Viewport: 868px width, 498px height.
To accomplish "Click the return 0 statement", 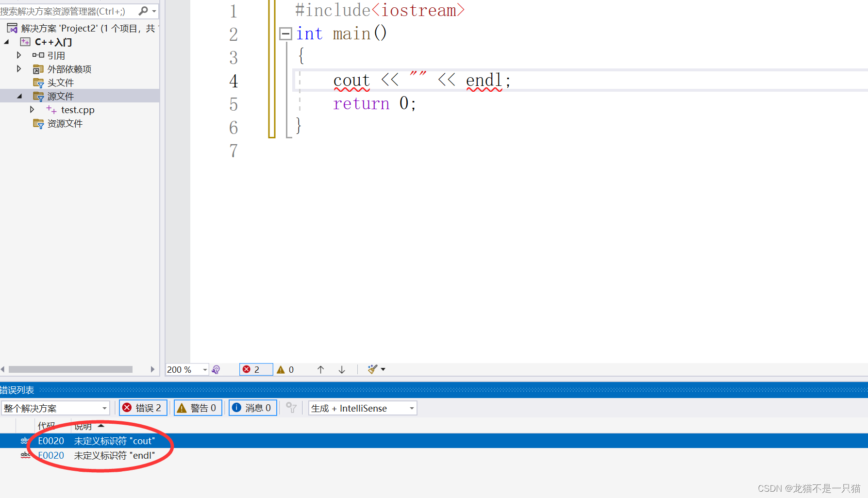I will (x=374, y=103).
